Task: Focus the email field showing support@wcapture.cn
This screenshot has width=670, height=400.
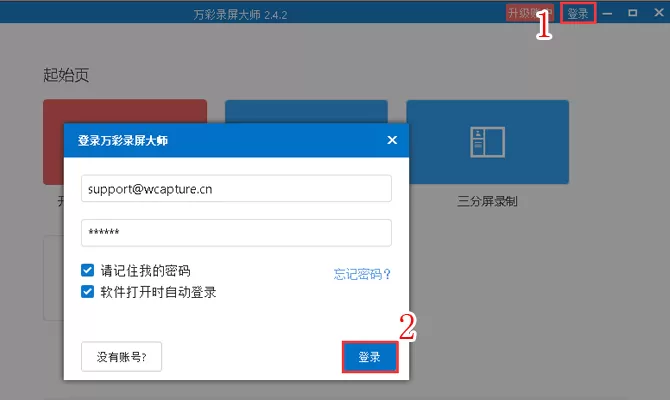Action: [236, 188]
